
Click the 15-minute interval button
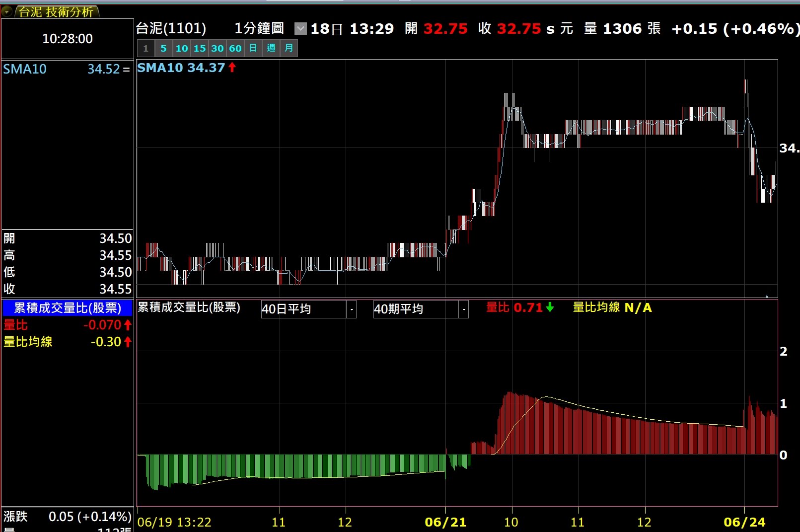pyautogui.click(x=200, y=49)
